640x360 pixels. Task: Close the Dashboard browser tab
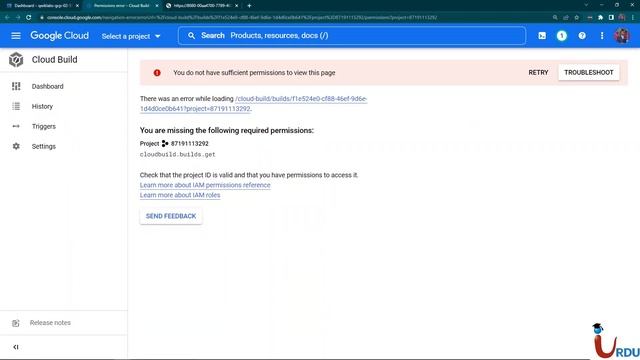[77, 6]
